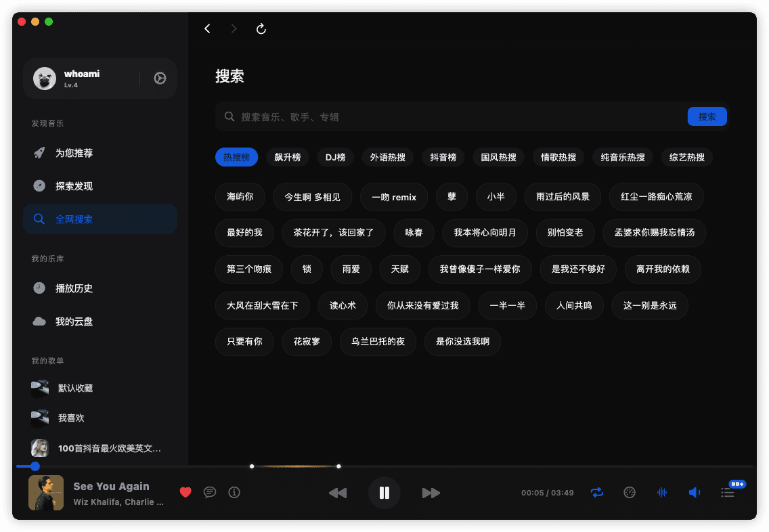
Task: Open 为您推荐 in the sidebar
Action: point(100,153)
